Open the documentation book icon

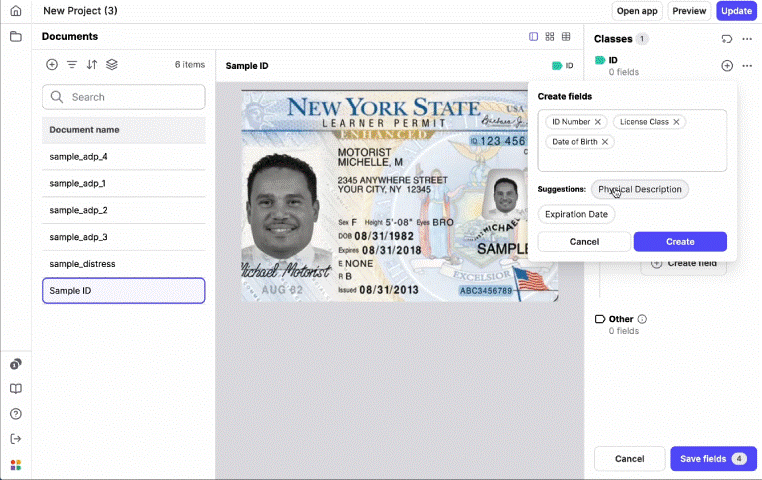coord(16,389)
